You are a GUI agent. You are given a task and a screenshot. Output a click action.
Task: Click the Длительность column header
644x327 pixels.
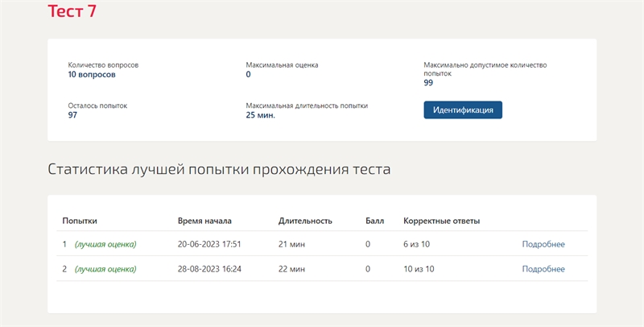pyautogui.click(x=305, y=221)
